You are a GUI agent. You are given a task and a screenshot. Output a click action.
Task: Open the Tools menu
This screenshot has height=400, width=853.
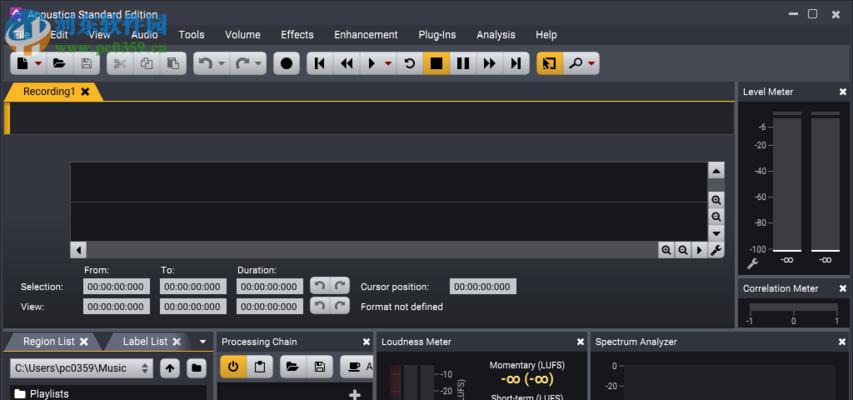tap(191, 34)
